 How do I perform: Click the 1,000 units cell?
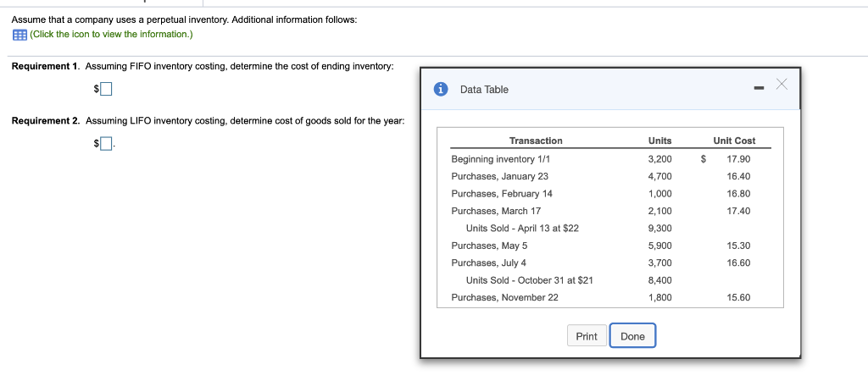[659, 194]
